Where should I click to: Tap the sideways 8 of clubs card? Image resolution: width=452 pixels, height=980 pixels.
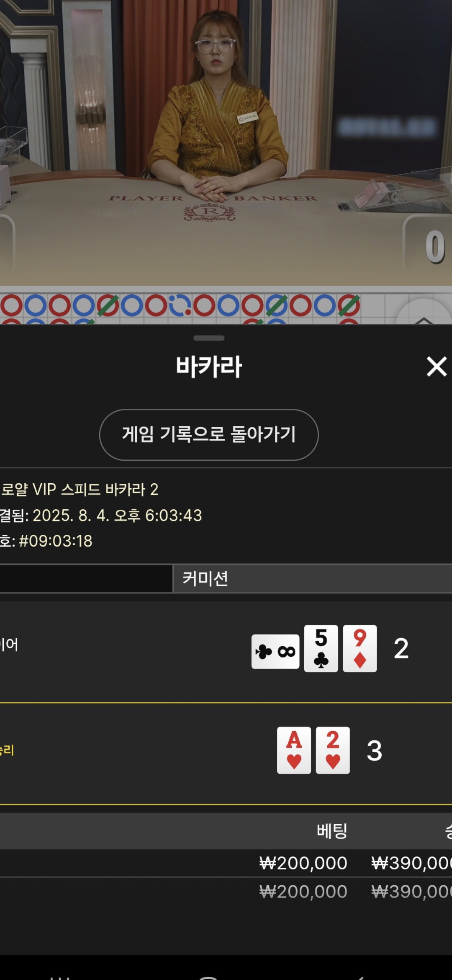tap(275, 652)
